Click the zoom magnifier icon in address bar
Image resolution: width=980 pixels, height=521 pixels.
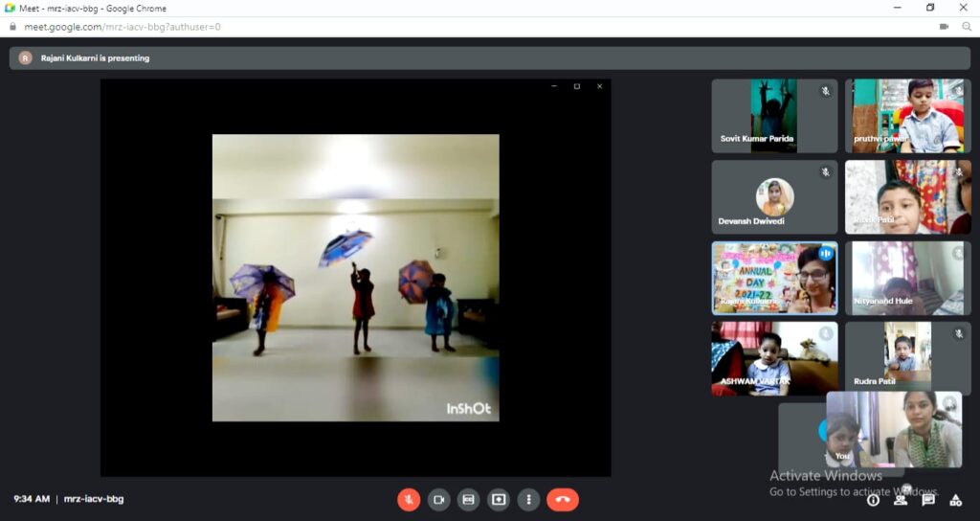click(967, 27)
